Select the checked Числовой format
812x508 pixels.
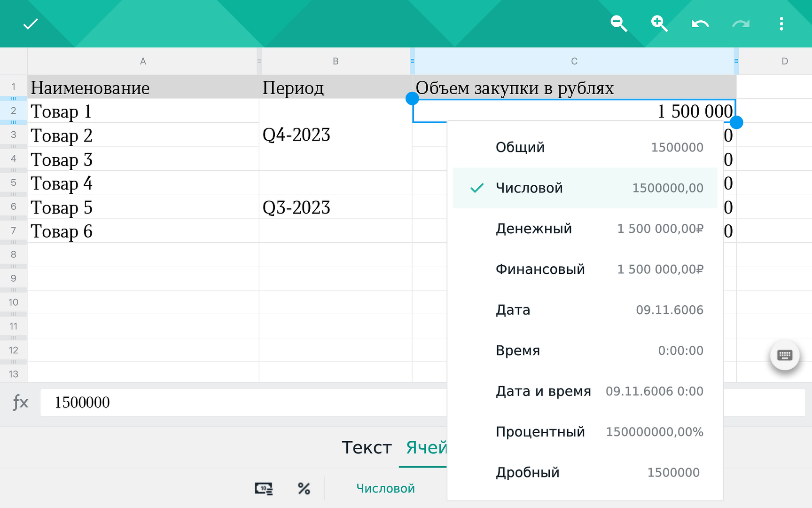click(x=585, y=188)
